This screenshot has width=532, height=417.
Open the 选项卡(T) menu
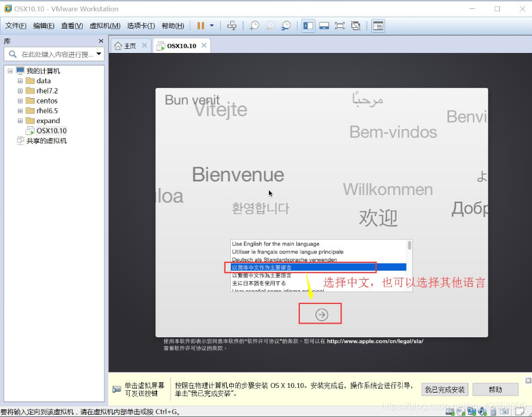pos(141,26)
